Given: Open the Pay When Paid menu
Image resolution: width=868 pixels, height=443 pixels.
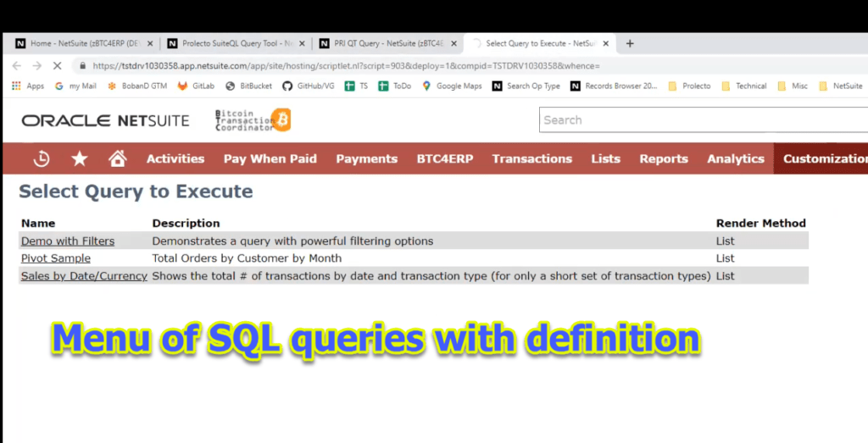Looking at the screenshot, I should [x=270, y=158].
